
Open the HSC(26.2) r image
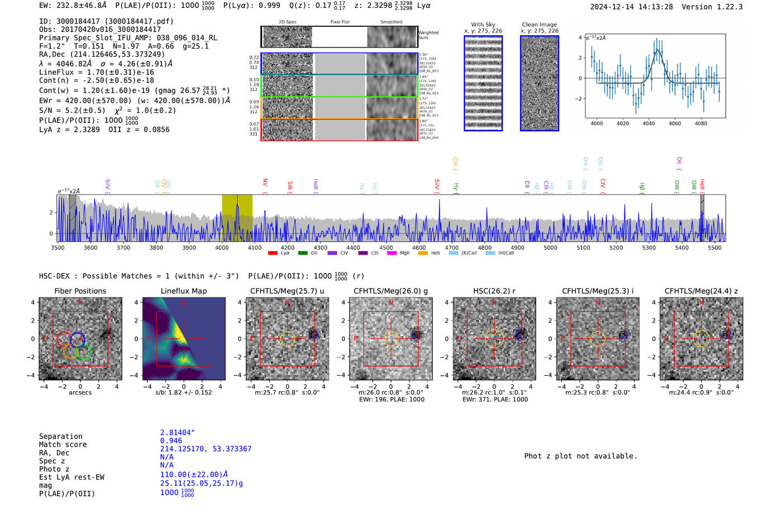494,339
